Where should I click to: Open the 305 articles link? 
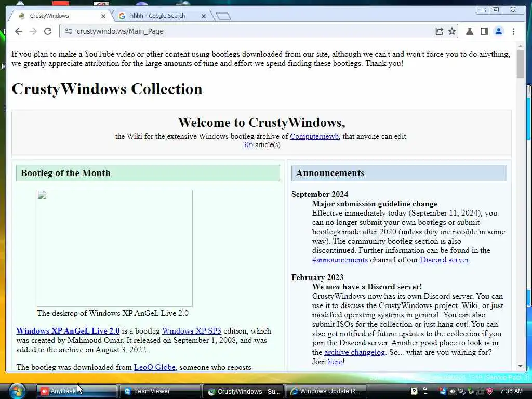[x=248, y=145]
